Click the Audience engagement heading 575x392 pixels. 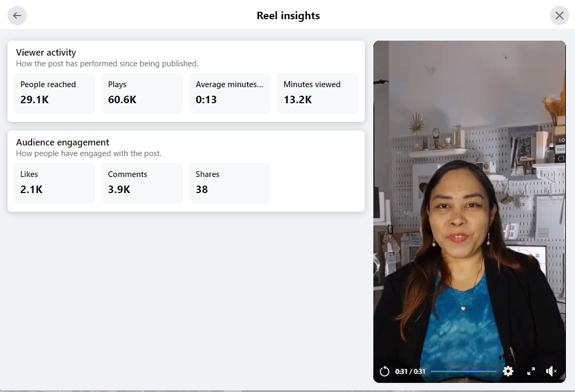click(63, 142)
